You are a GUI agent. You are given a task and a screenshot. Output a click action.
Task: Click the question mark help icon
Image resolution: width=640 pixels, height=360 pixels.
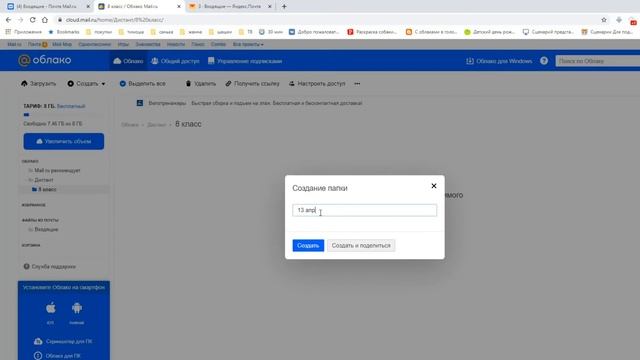coord(544,61)
